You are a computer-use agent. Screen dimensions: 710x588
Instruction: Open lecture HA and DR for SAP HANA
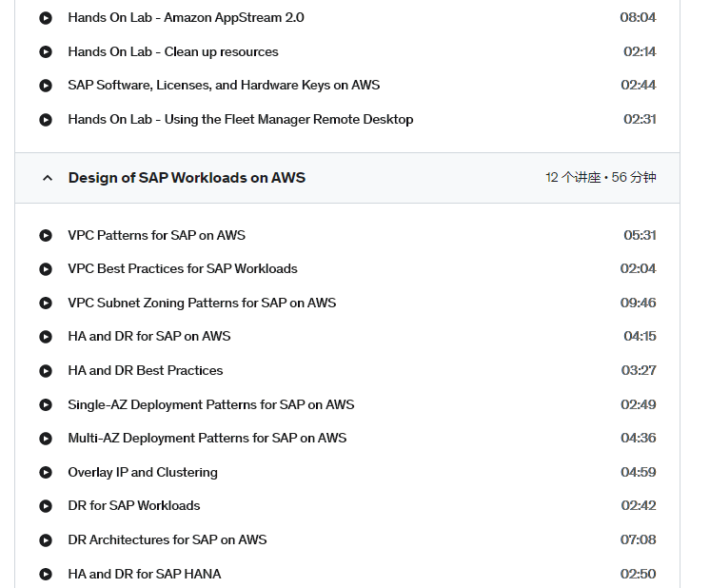pyautogui.click(x=145, y=574)
